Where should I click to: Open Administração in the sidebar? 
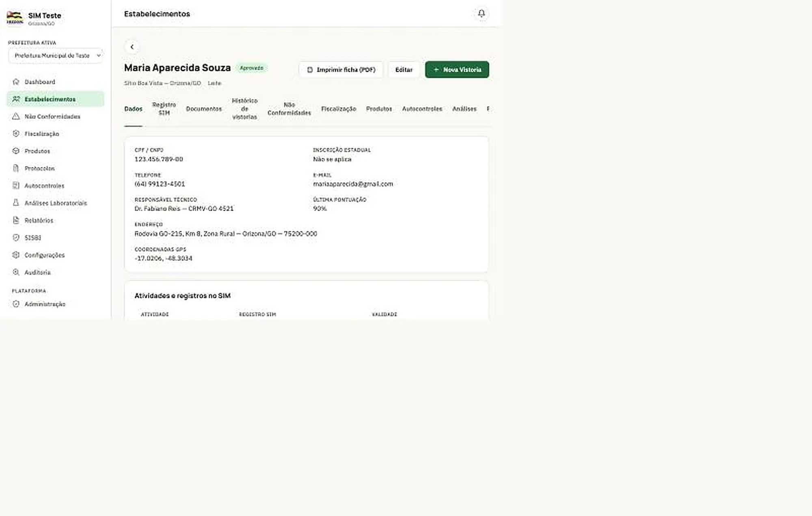[56, 304]
